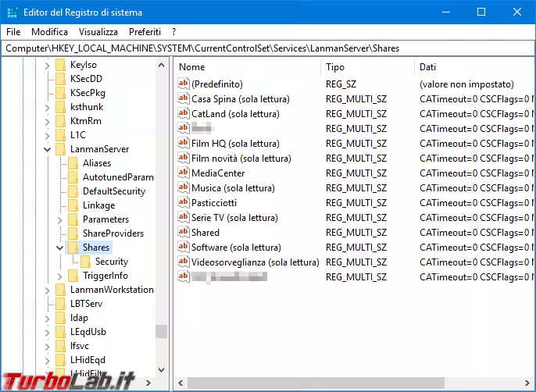Collapse the LanmanServer tree node

pos(48,149)
